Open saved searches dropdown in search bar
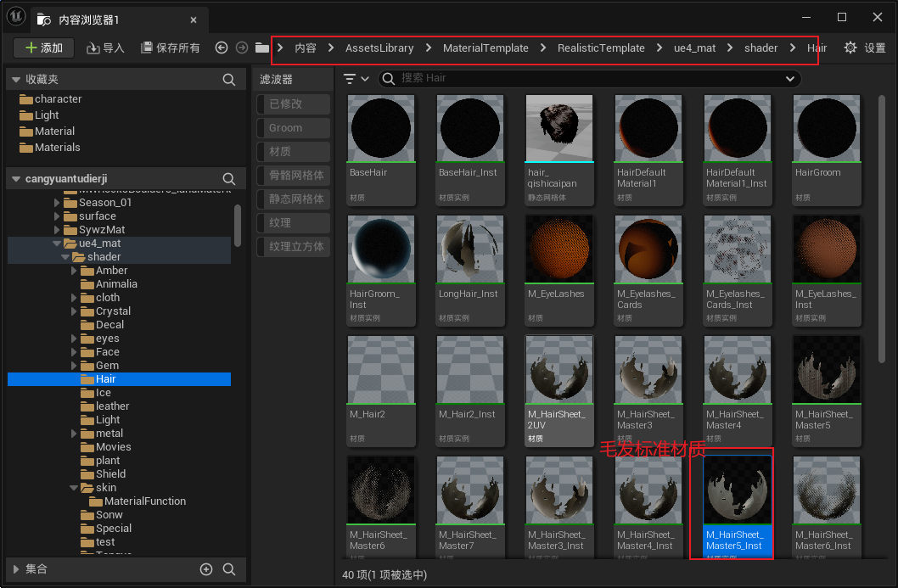 (x=790, y=79)
